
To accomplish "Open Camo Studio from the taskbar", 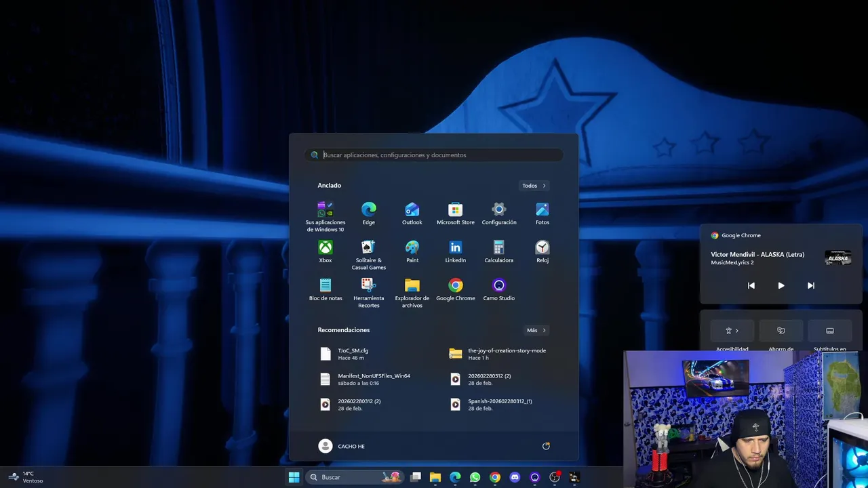I will coord(534,477).
